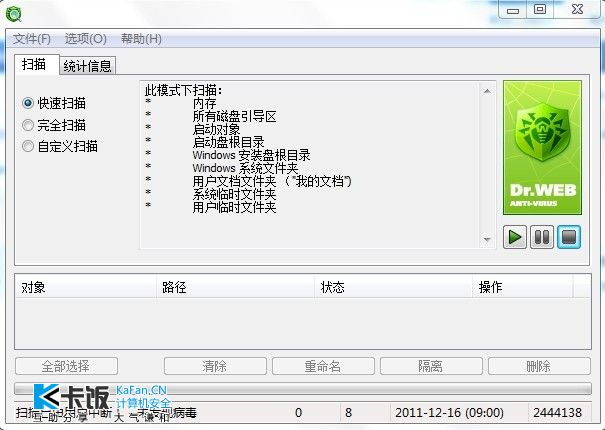Screen dimensions: 605x430
Task: Click the status bar value 0
Action: point(298,413)
